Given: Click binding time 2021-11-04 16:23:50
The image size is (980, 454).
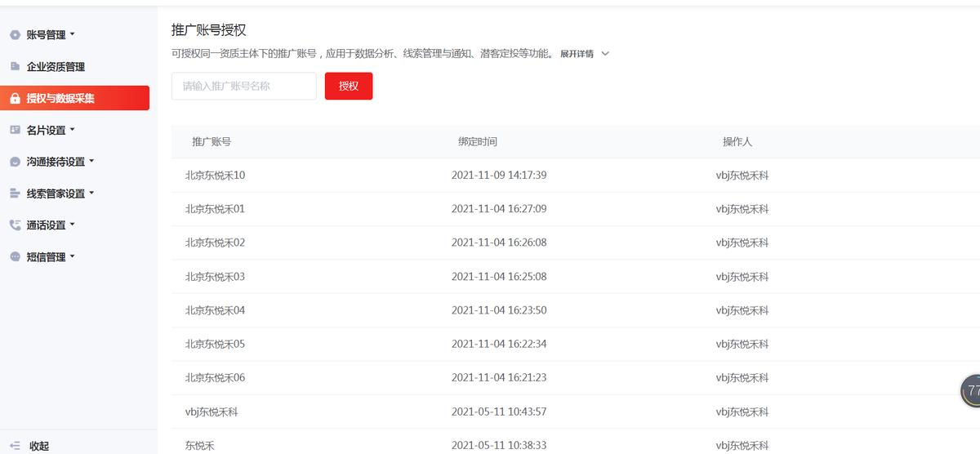Looking at the screenshot, I should click(x=499, y=310).
